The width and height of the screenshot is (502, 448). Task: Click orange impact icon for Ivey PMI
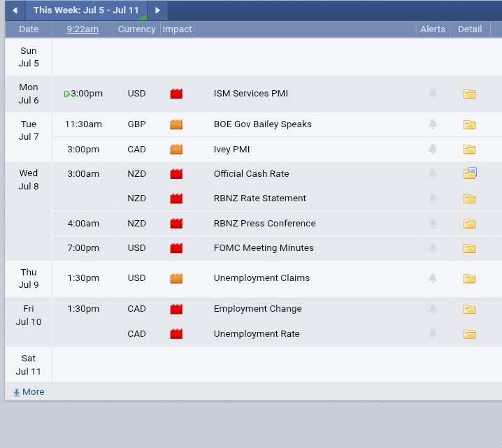click(176, 150)
